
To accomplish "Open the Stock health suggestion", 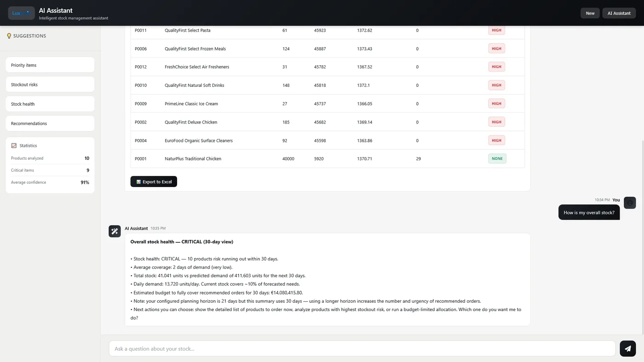I will click(x=50, y=104).
